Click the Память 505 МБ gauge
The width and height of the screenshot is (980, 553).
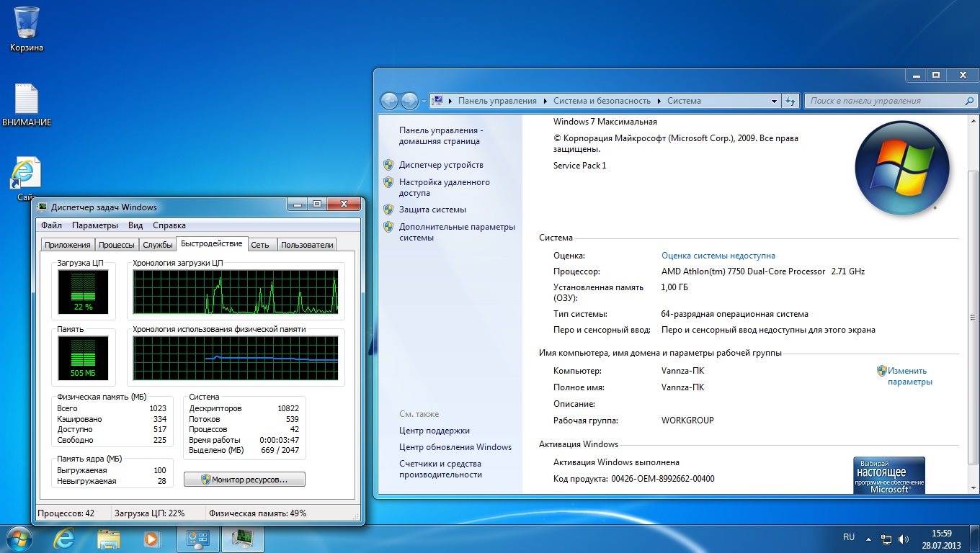tap(84, 359)
